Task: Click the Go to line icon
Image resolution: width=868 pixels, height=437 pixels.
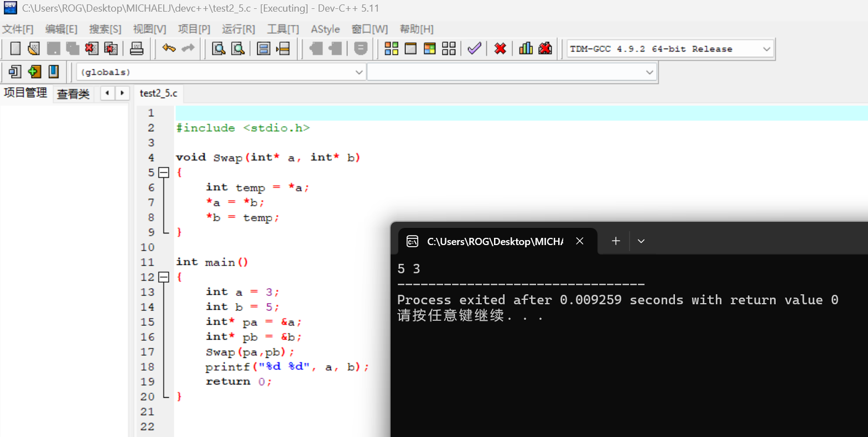Action: click(x=283, y=49)
